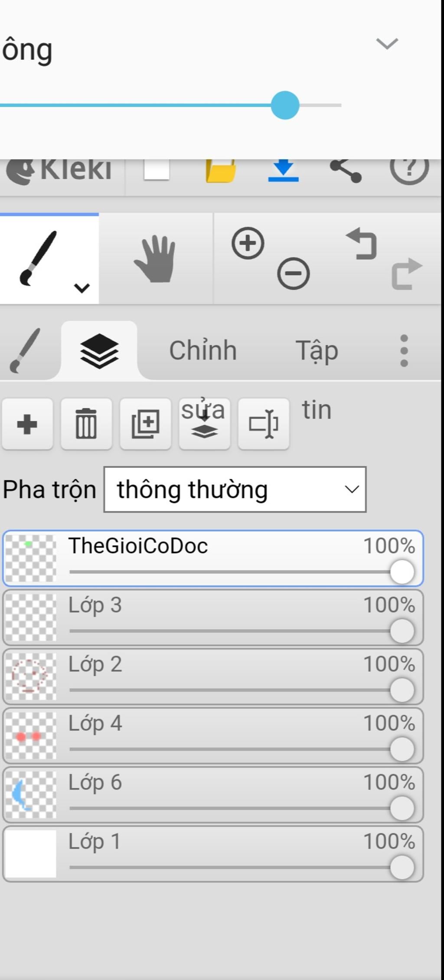Redo the last undone action
Screen dimensions: 444x980
click(x=407, y=274)
